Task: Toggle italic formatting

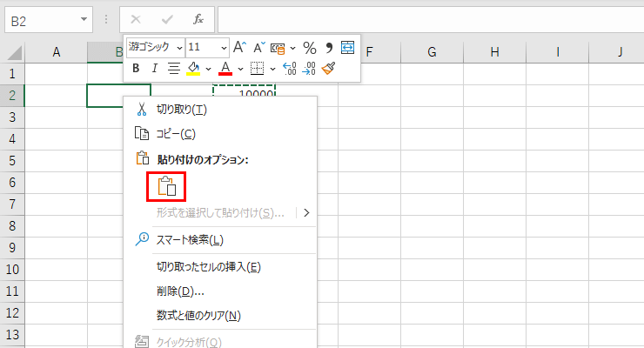Action: pyautogui.click(x=154, y=68)
